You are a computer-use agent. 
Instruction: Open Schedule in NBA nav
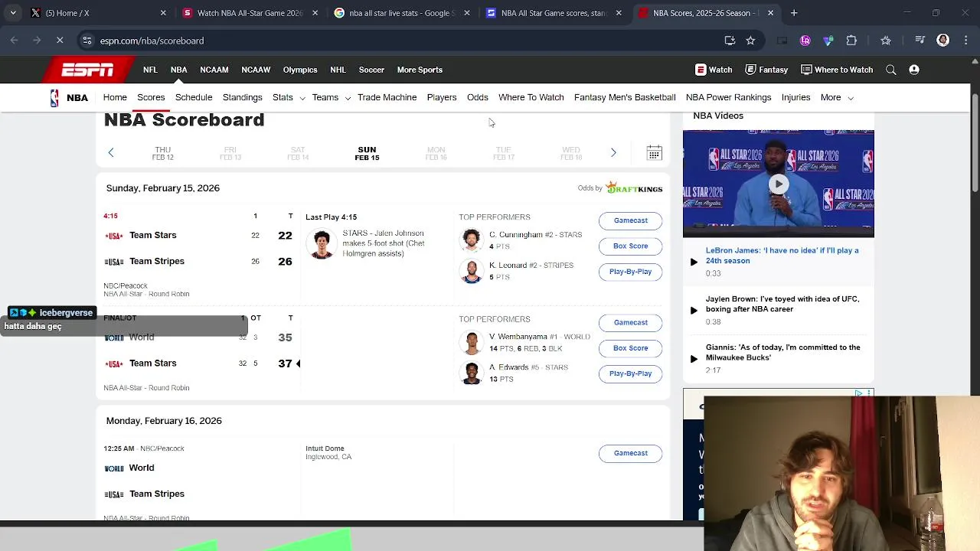pos(194,98)
